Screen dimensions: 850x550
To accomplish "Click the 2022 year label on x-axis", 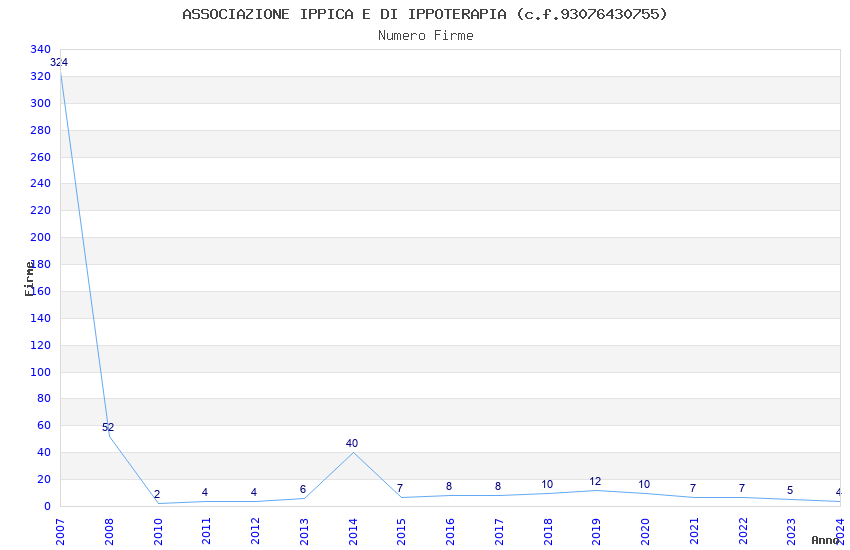I will (743, 531).
